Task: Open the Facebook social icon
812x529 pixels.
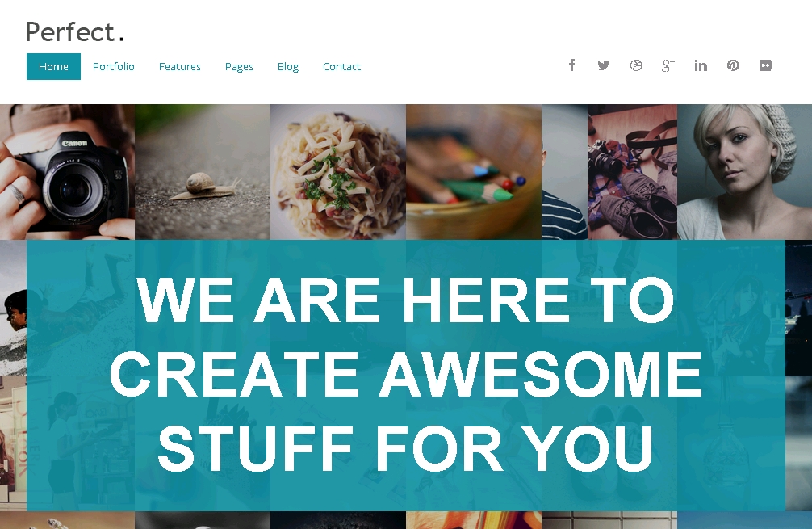Action: 571,65
